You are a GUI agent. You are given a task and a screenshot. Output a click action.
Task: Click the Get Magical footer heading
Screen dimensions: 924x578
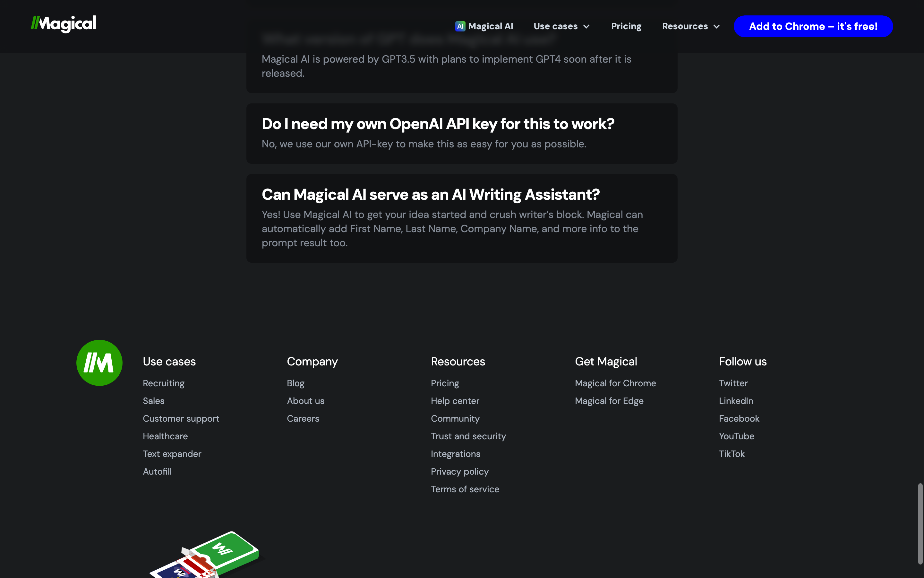pos(606,361)
